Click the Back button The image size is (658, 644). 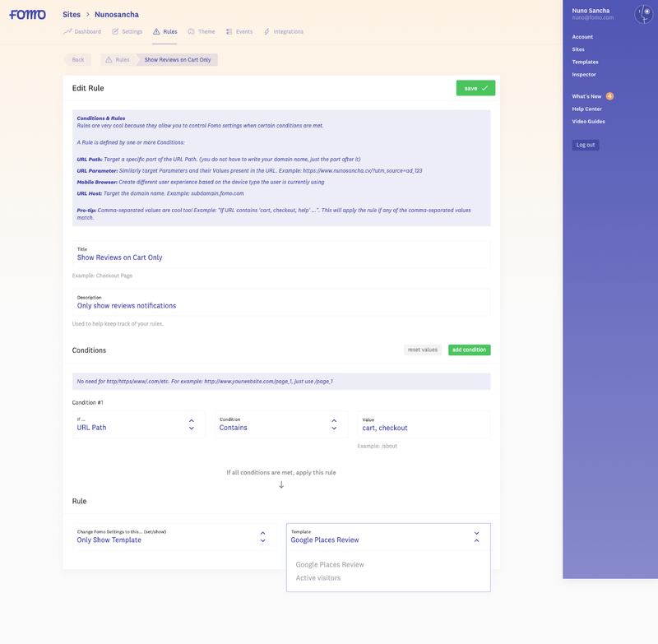pyautogui.click(x=77, y=59)
